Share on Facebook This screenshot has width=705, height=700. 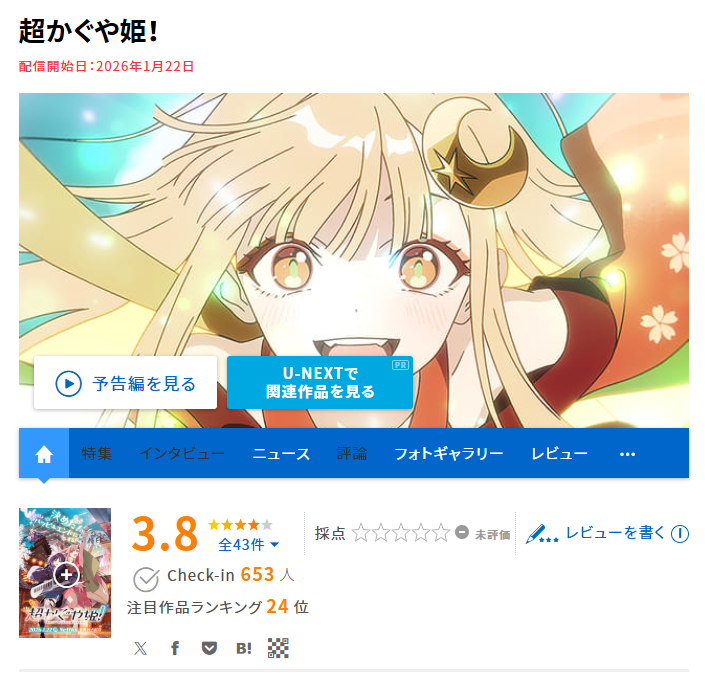point(175,648)
